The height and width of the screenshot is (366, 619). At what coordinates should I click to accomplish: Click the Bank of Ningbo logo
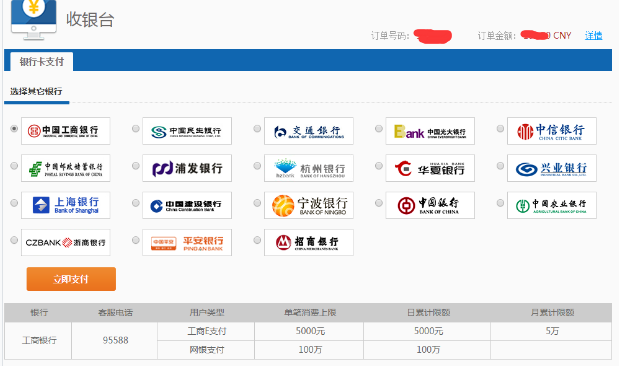pyautogui.click(x=309, y=205)
